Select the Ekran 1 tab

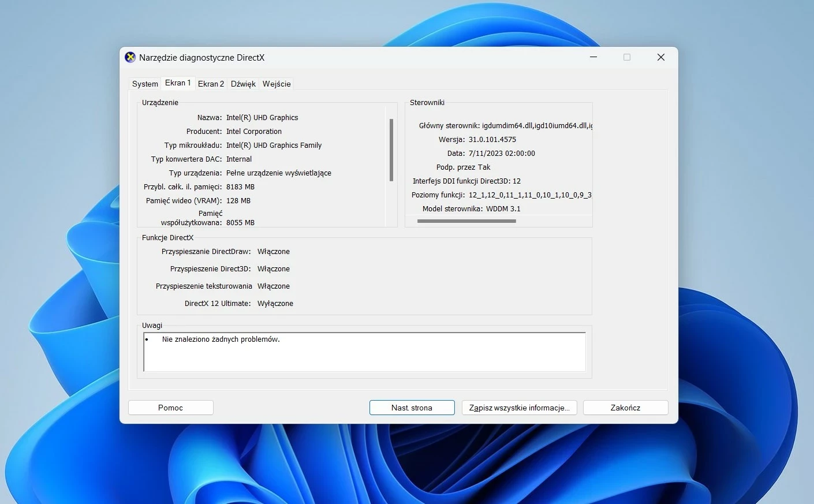click(x=177, y=83)
